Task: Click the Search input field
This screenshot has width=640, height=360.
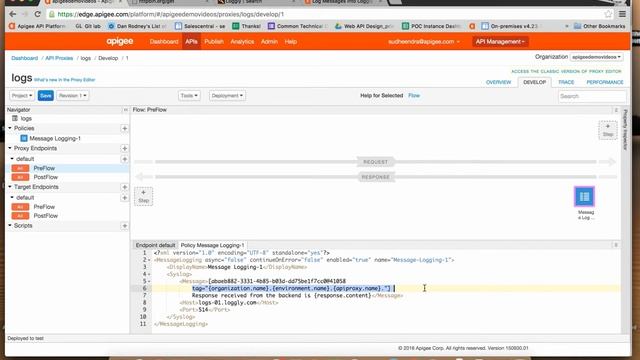Action: click(x=592, y=96)
